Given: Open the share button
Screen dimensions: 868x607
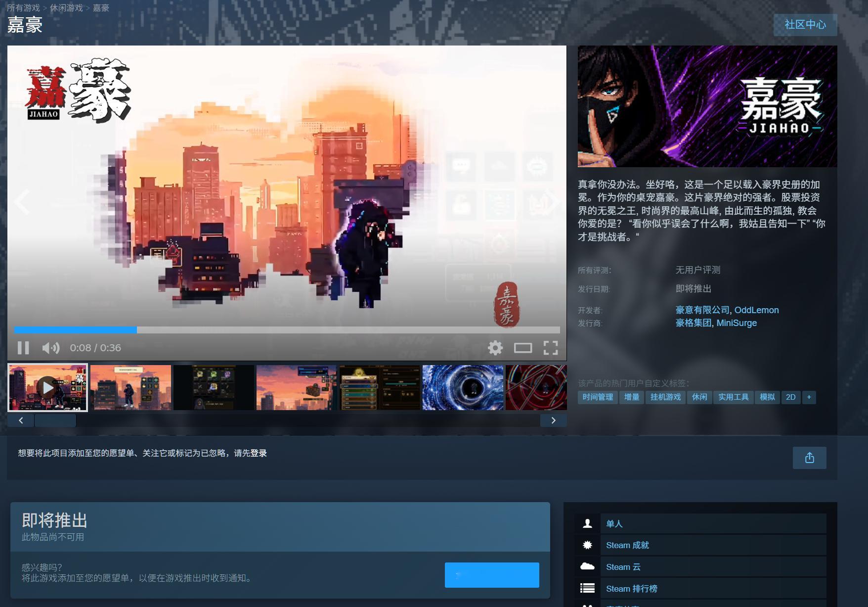Looking at the screenshot, I should click(810, 458).
